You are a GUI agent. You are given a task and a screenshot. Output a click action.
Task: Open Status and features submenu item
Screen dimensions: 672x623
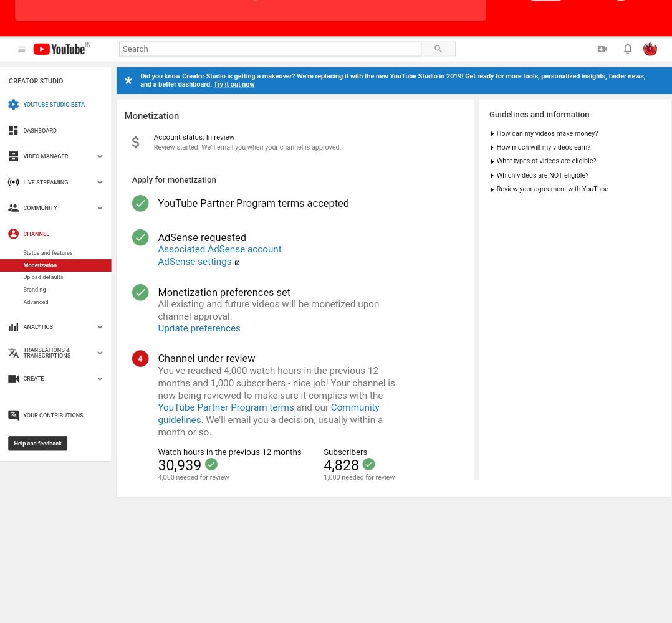[x=48, y=253]
